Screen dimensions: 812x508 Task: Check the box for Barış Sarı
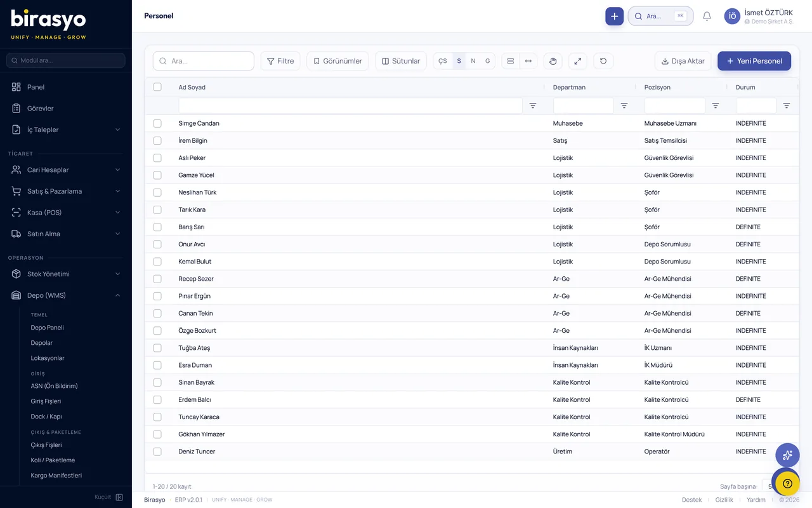[x=157, y=227]
